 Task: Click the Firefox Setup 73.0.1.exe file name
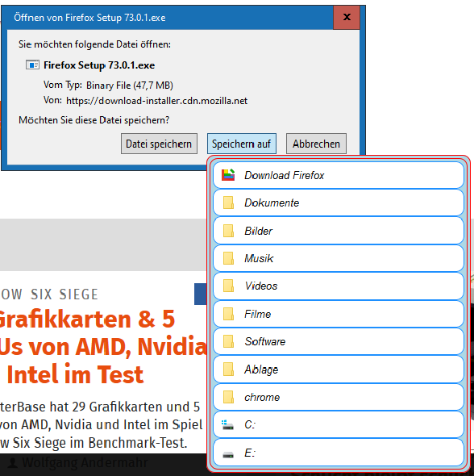[x=99, y=65]
